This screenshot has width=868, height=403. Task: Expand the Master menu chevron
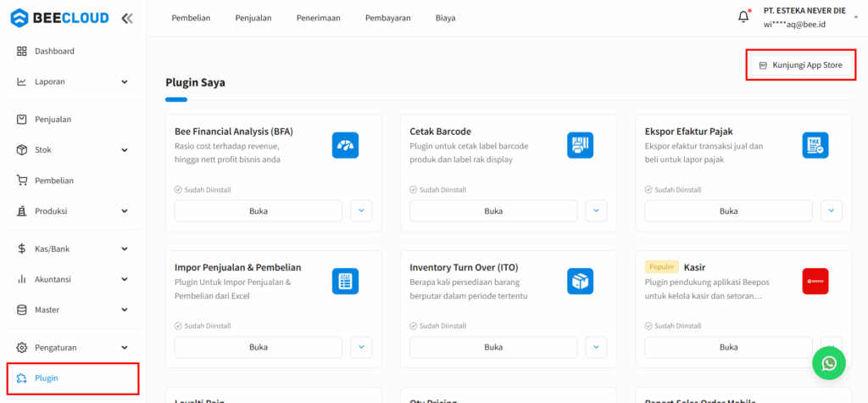point(124,310)
